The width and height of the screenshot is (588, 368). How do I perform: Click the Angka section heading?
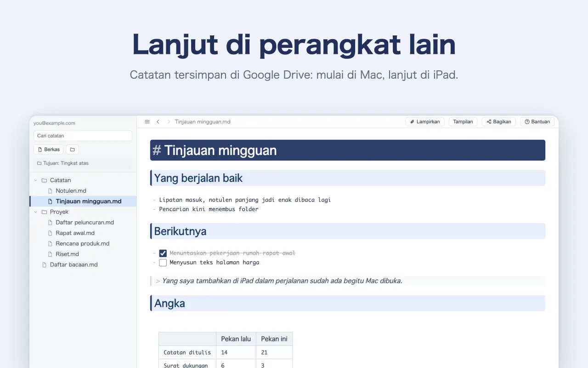click(348, 304)
